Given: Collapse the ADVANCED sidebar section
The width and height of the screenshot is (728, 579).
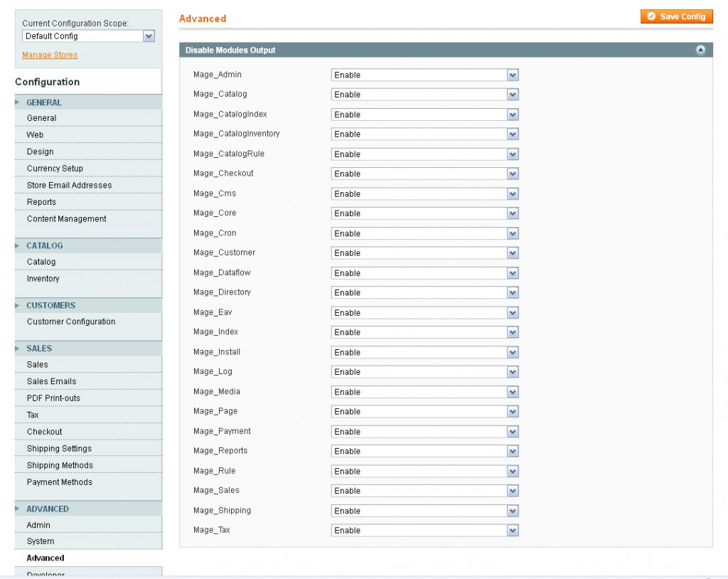Looking at the screenshot, I should (88, 509).
